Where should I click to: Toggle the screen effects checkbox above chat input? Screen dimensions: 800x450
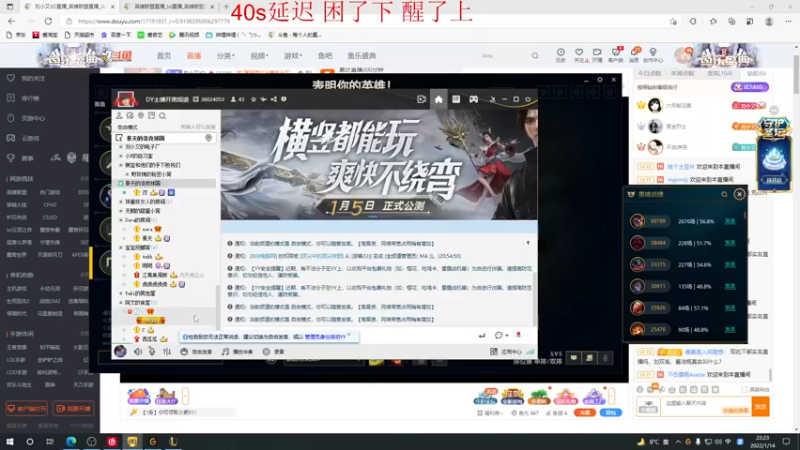coord(744,389)
